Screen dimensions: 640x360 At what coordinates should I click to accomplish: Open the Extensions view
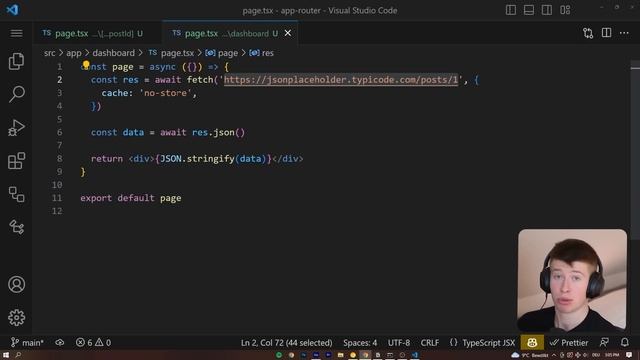point(16,161)
